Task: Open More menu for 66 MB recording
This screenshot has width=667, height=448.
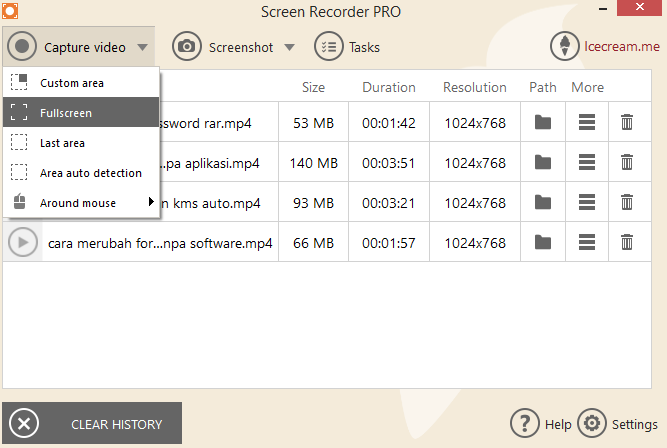Action: point(587,242)
